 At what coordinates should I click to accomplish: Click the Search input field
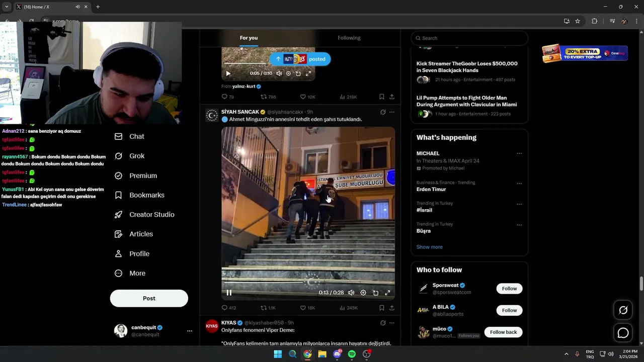(x=469, y=38)
